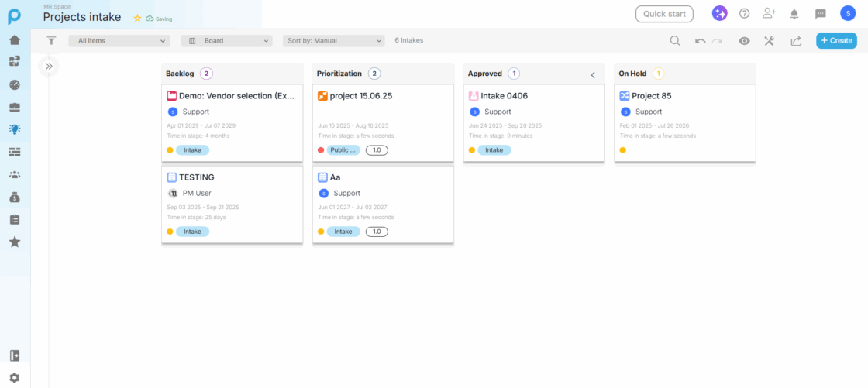This screenshot has width=868, height=388.
Task: Open the Home icon in sidebar
Action: click(x=15, y=40)
